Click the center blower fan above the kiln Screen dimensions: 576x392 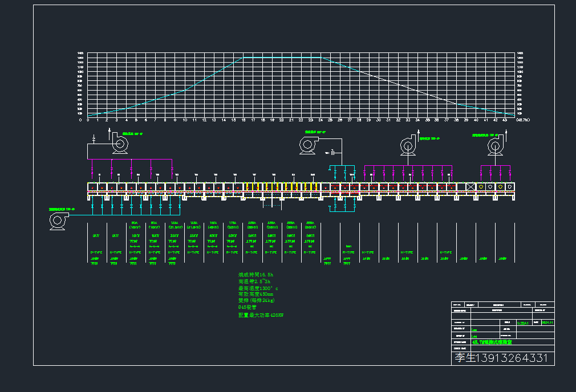point(308,145)
